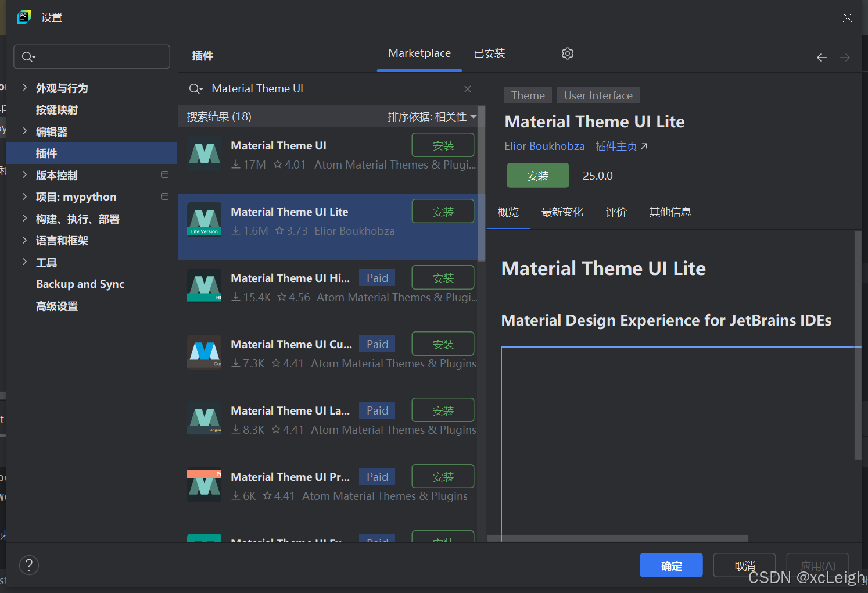The width and height of the screenshot is (868, 593).
Task: Click the Paid badge on Material Theme UI Cu...
Action: pyautogui.click(x=377, y=344)
